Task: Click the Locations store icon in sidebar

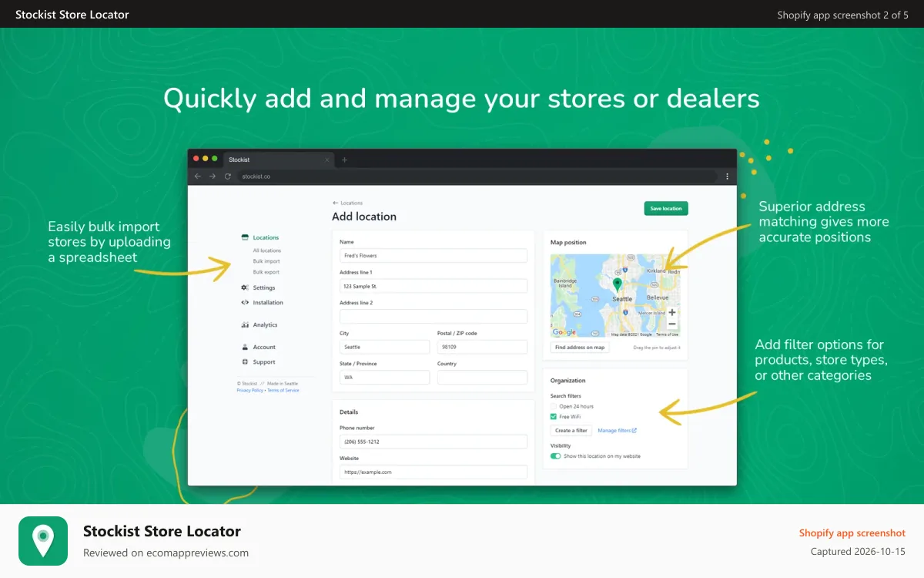Action: (x=245, y=237)
